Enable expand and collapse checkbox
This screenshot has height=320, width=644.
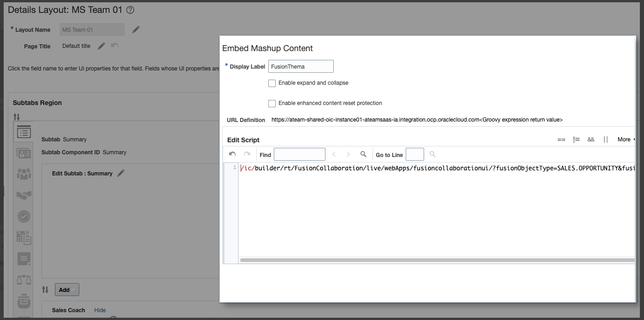(272, 83)
